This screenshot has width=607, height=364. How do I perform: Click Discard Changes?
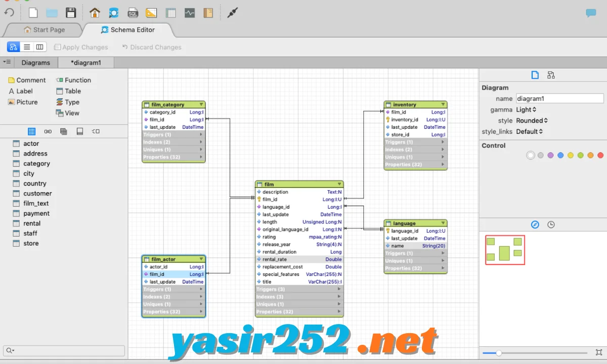click(152, 47)
